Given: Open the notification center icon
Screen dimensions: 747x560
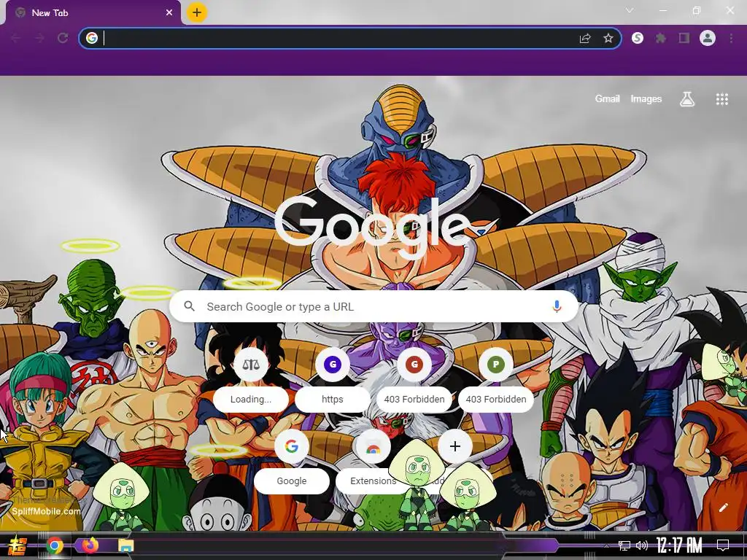Looking at the screenshot, I should (723, 545).
